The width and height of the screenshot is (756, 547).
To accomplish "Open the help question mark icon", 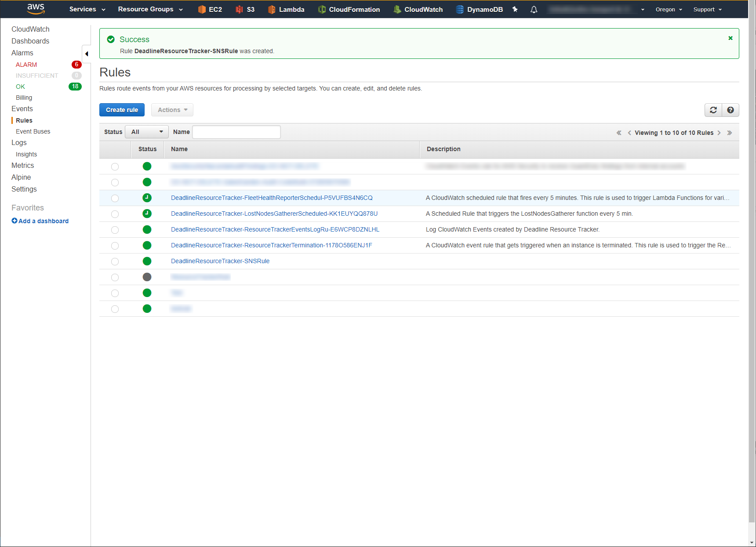I will (731, 110).
